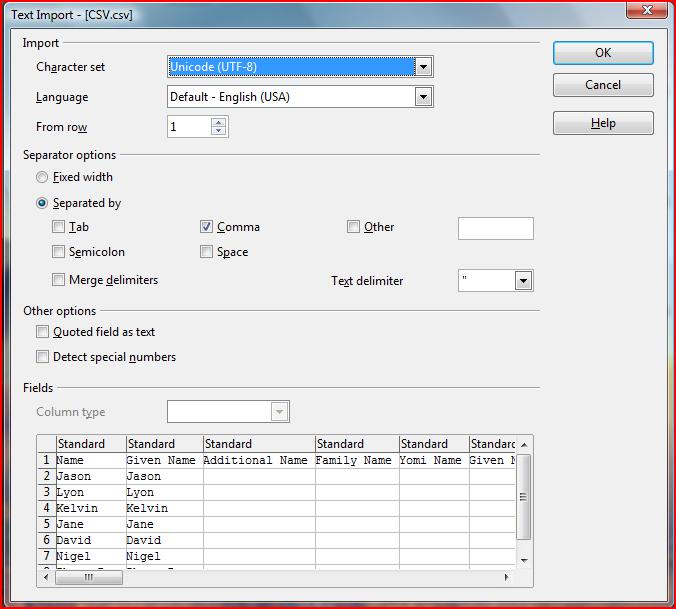Enable the Semicolon separator checkbox
This screenshot has height=609, width=676.
tap(59, 252)
